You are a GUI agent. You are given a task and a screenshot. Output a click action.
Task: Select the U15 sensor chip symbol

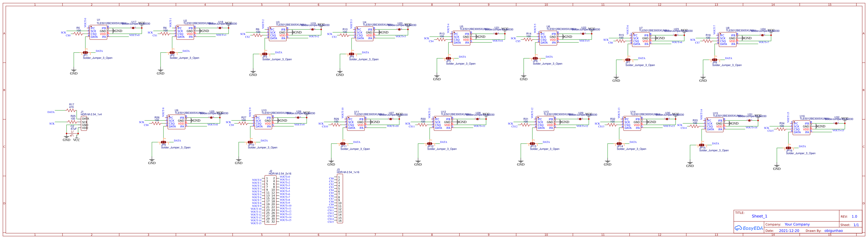pos(714,125)
